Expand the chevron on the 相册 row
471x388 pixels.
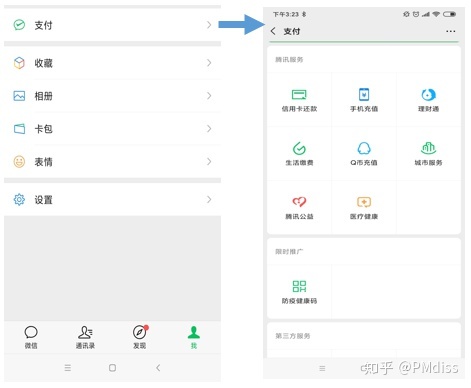[209, 96]
